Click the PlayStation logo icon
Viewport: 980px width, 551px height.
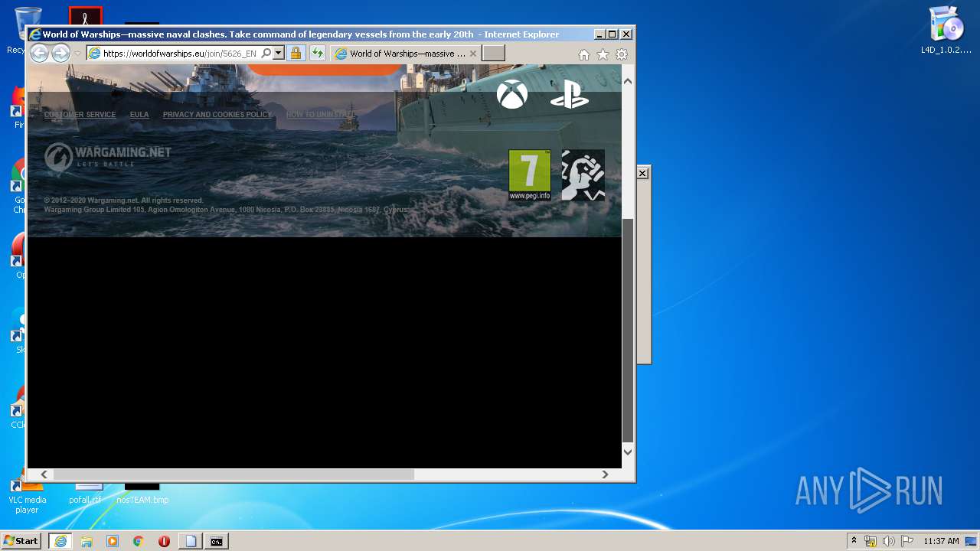[569, 95]
